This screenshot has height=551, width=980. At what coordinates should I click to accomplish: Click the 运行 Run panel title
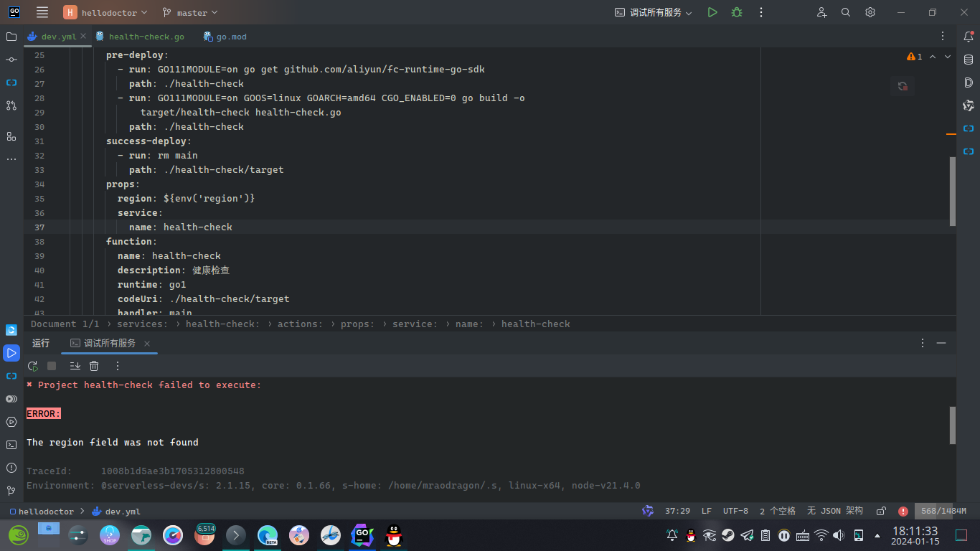click(x=41, y=344)
